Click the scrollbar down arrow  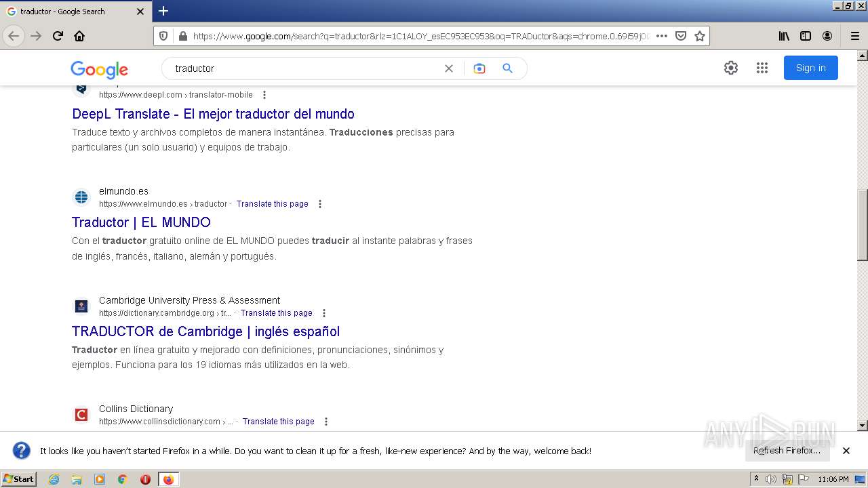[863, 426]
